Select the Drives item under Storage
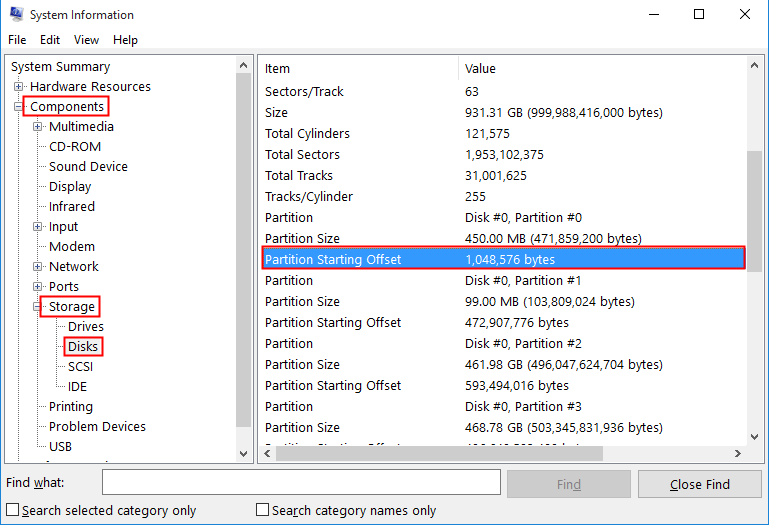Screen dimensions: 769x525 tap(86, 327)
